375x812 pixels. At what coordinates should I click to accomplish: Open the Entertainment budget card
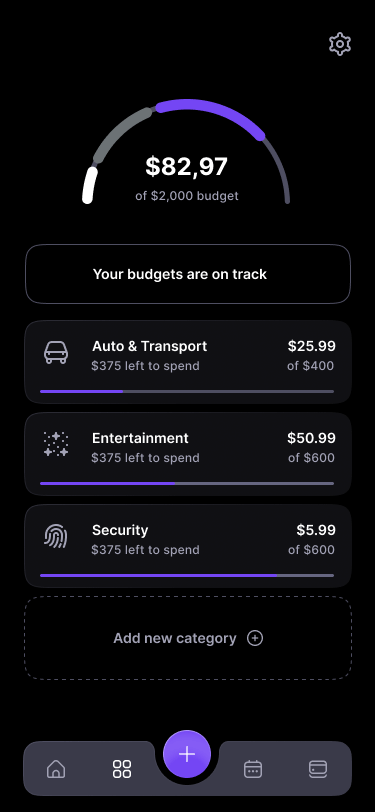click(x=188, y=454)
